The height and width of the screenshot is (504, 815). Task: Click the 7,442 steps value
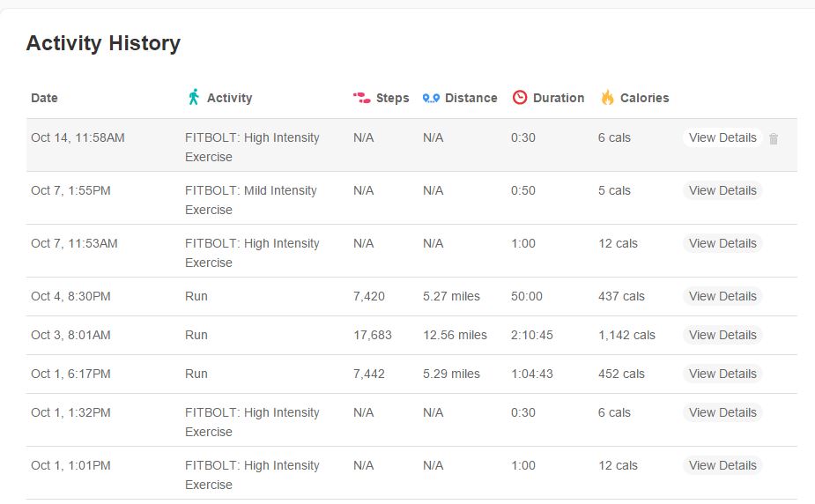point(369,374)
